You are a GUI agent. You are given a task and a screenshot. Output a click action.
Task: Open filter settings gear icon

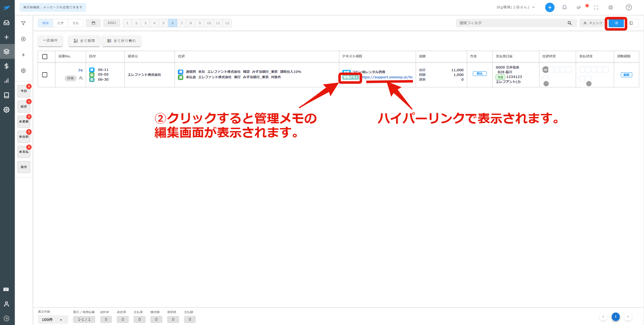[23, 71]
